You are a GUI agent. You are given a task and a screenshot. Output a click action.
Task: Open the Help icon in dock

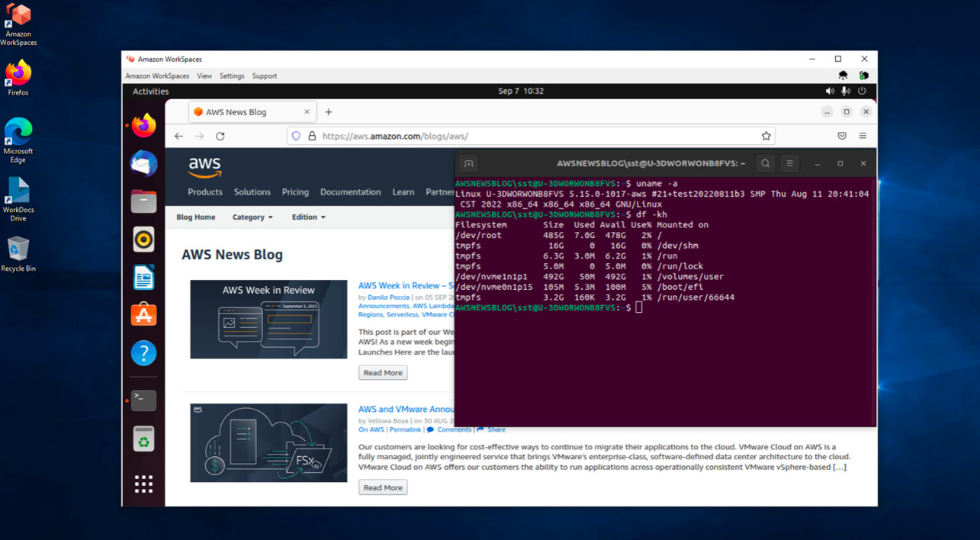[143, 353]
